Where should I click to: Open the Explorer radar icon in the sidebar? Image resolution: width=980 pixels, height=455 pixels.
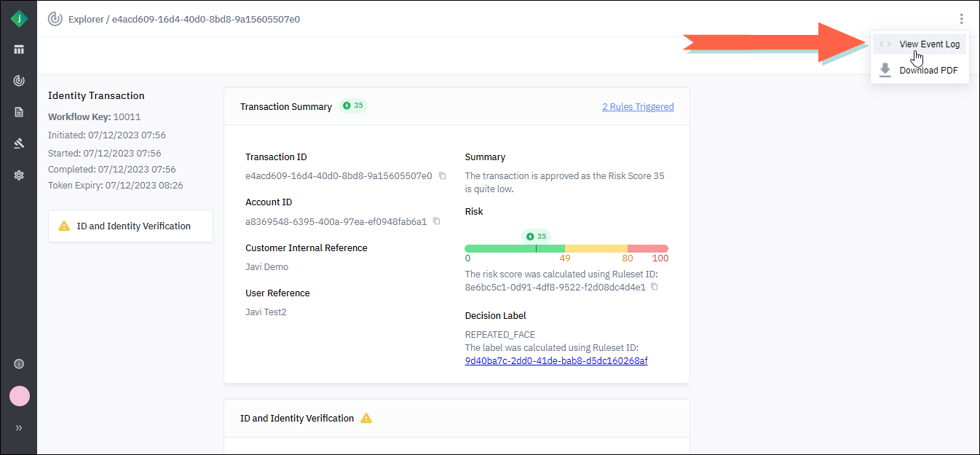pos(19,81)
